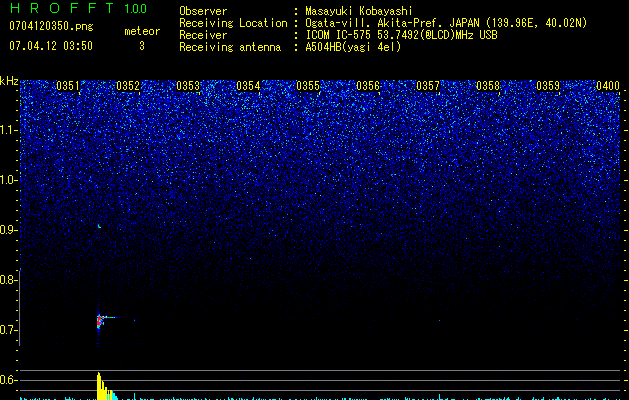This screenshot has width=629, height=400.
Task: Click the date stamp 07.04.12 03:50
Action: [51, 46]
